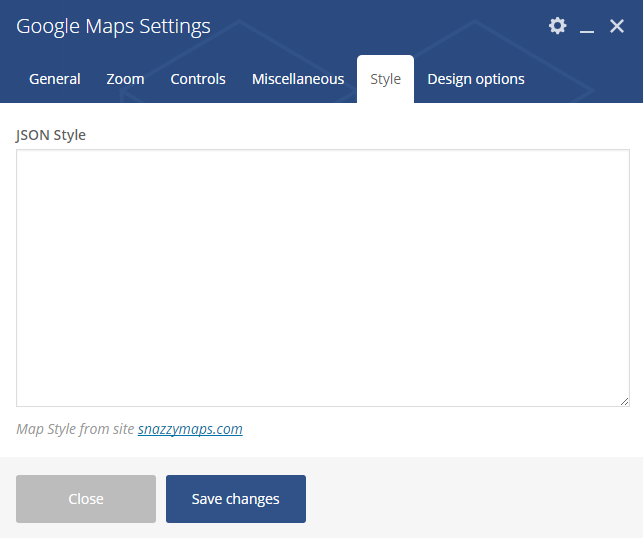Click the 'Map Style from site' helper text

click(x=75, y=429)
